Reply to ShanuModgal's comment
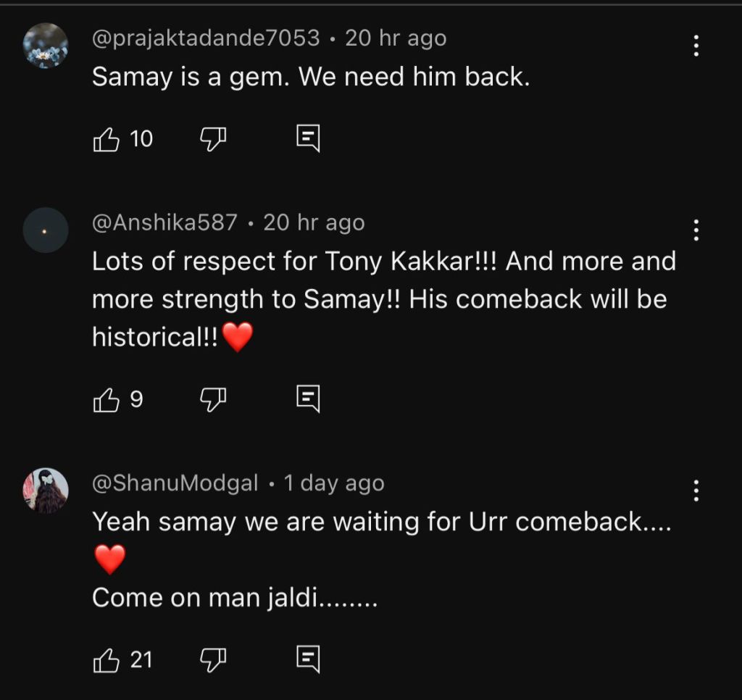 [x=308, y=659]
